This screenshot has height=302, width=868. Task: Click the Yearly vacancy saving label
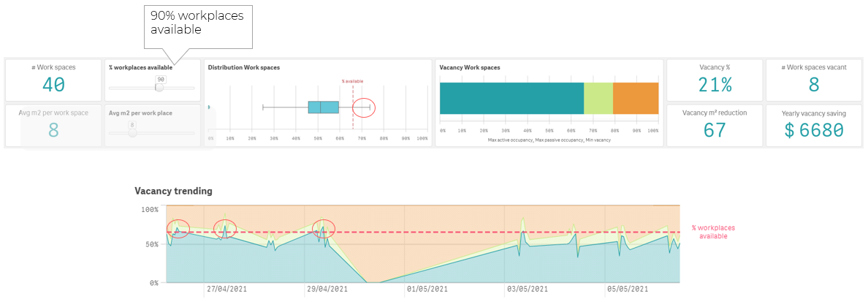pyautogui.click(x=813, y=113)
